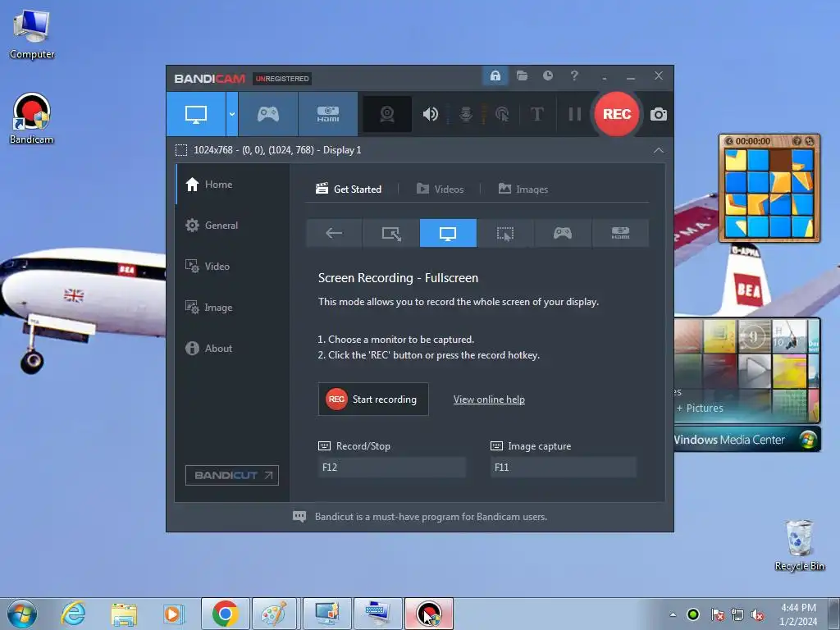Click the Bandicam taskbar button
The width and height of the screenshot is (840, 630).
point(428,614)
